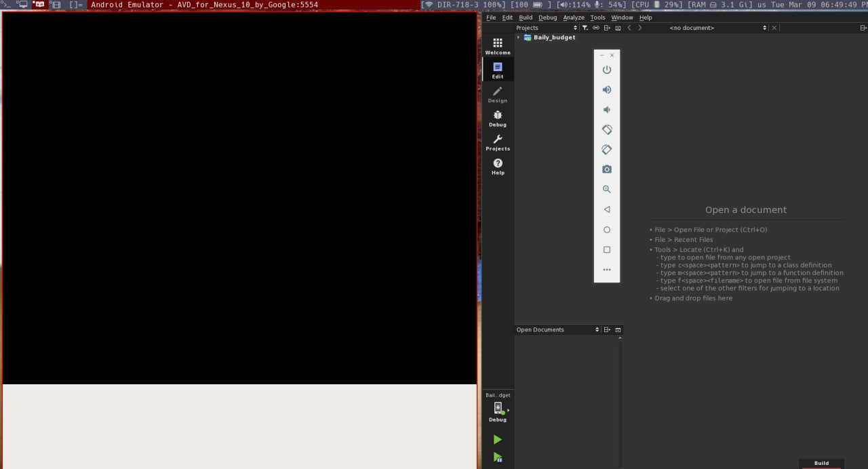
Task: Take emulator screenshot with camera icon
Action: click(607, 169)
